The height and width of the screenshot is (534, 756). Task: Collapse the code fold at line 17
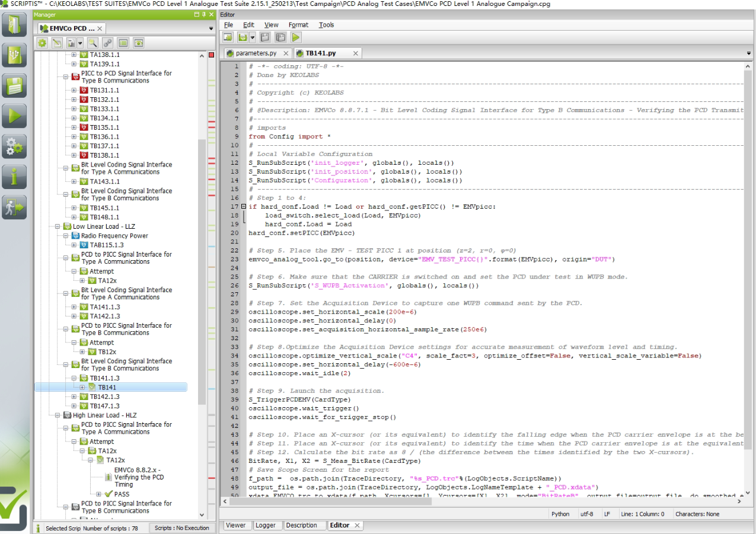pos(244,206)
